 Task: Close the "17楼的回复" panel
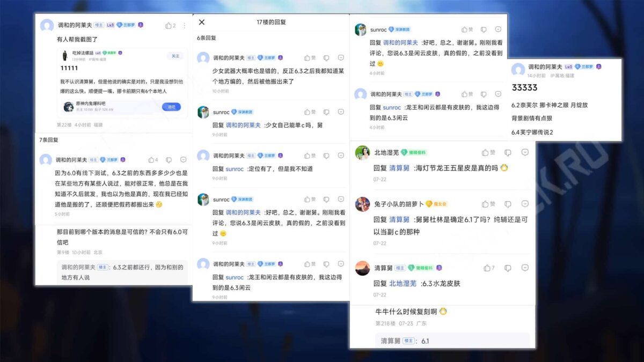[202, 22]
